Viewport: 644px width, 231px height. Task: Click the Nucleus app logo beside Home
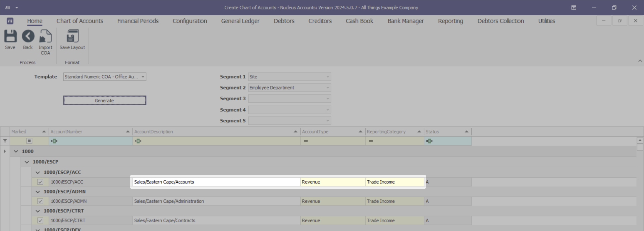point(10,21)
